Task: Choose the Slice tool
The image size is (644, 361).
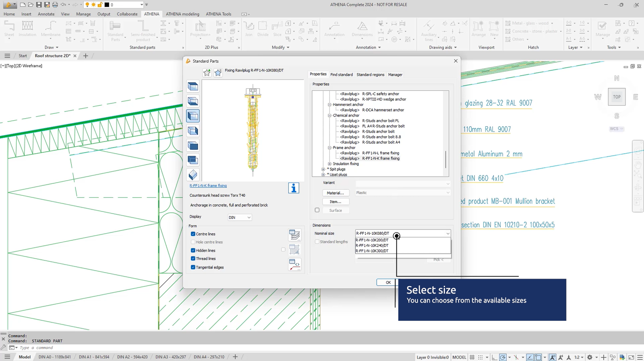Action: click(x=277, y=28)
